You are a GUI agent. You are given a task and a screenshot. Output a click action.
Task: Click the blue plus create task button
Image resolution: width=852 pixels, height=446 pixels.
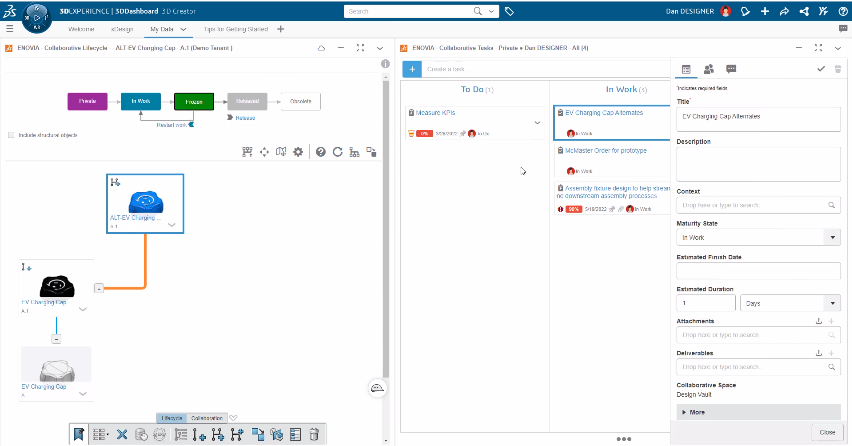411,69
